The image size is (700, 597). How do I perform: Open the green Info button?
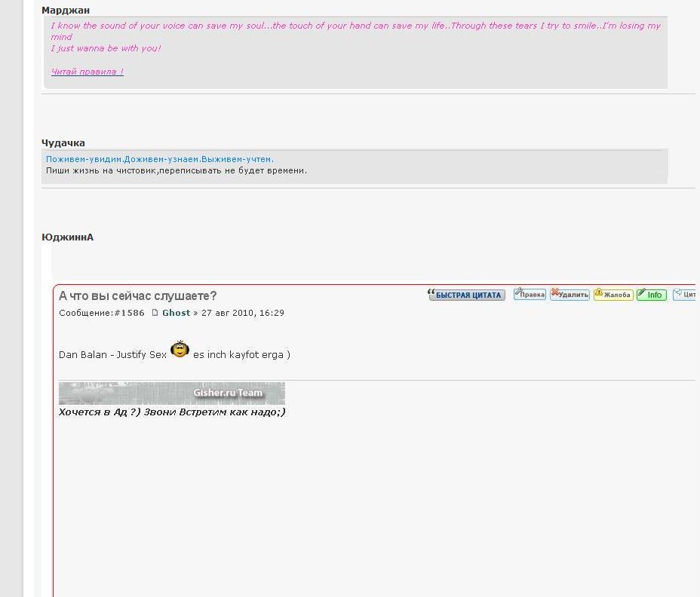(x=651, y=295)
